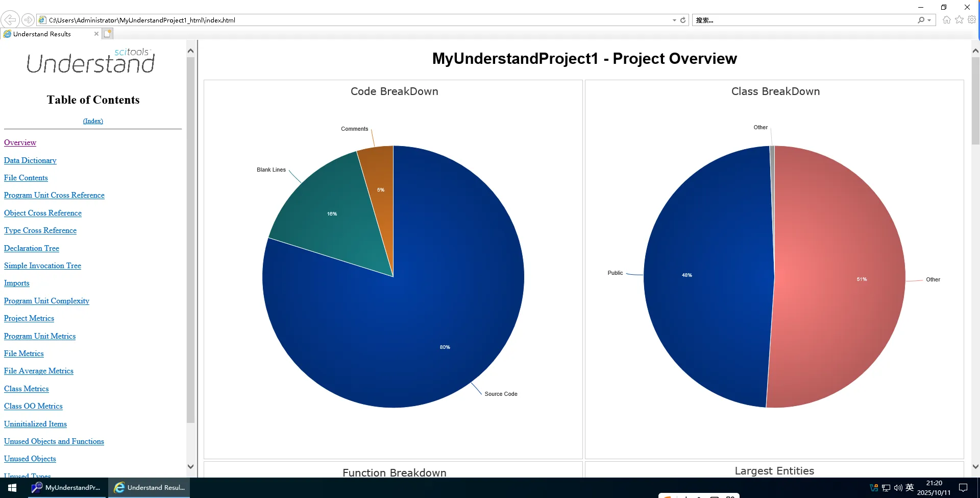The width and height of the screenshot is (980, 498).
Task: Click the browser Forward arrow button
Action: pyautogui.click(x=28, y=20)
